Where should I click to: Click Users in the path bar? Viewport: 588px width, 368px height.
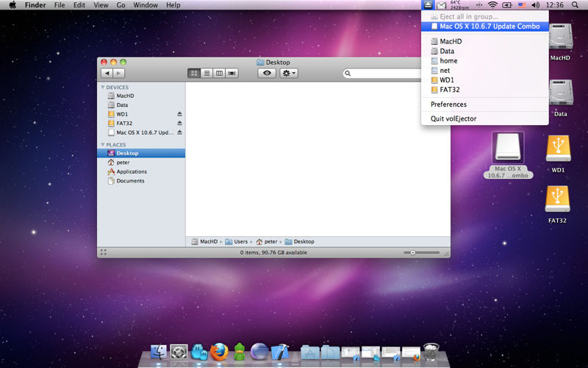[237, 241]
